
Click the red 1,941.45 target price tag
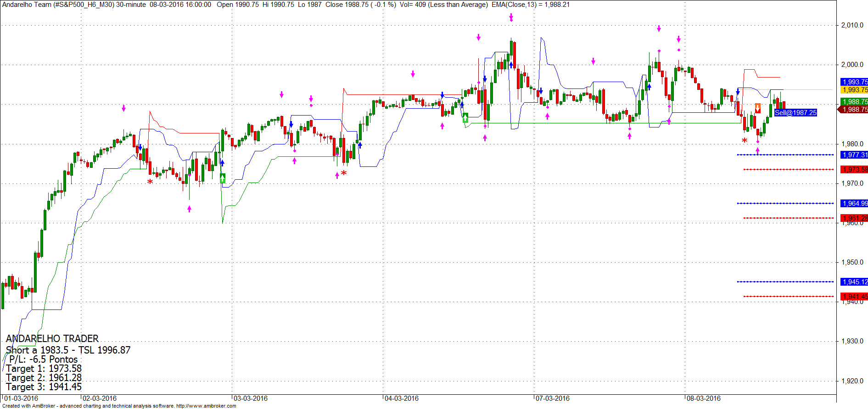click(x=854, y=297)
